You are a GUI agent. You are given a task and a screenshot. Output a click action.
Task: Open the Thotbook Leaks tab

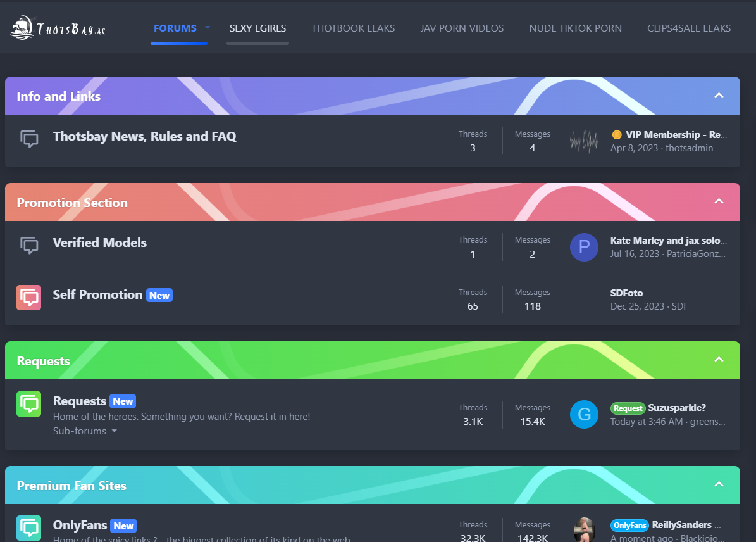(x=353, y=28)
